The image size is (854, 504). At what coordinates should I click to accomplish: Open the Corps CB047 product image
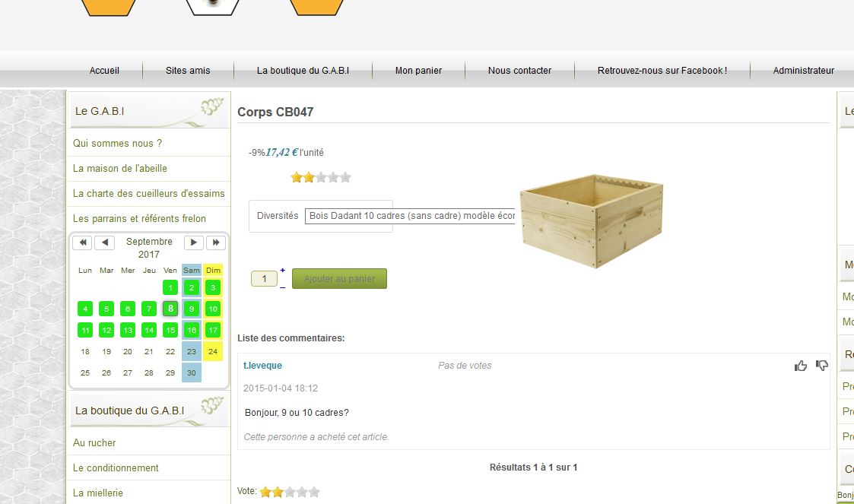click(x=592, y=221)
